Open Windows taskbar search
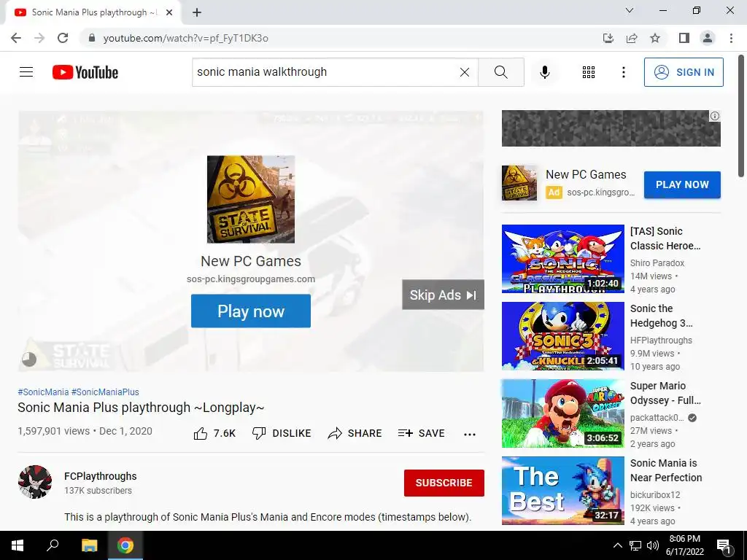Screen dimensions: 747x560 tap(53, 545)
